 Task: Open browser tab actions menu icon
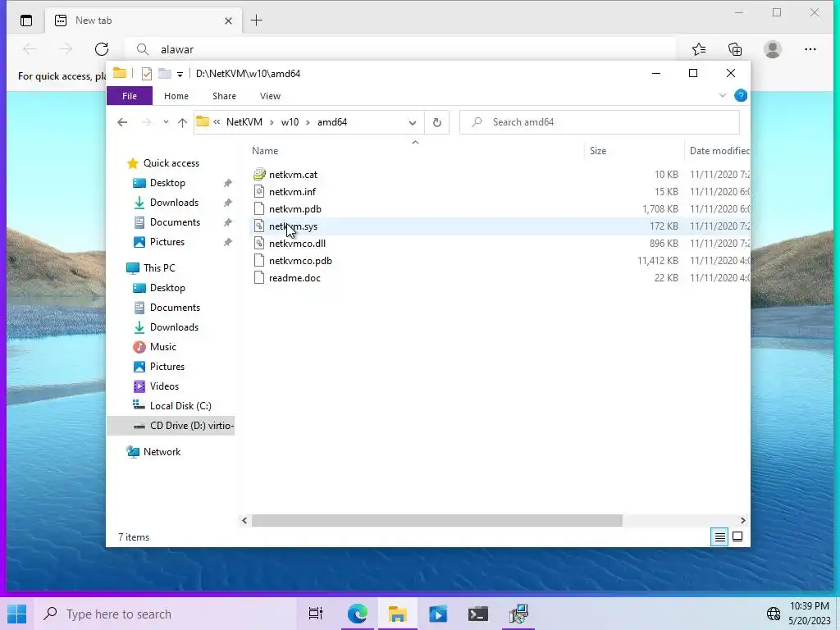(25, 21)
